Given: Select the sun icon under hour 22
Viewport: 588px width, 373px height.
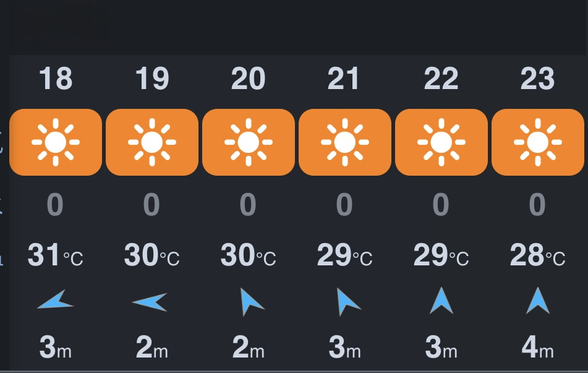Looking at the screenshot, I should [441, 142].
